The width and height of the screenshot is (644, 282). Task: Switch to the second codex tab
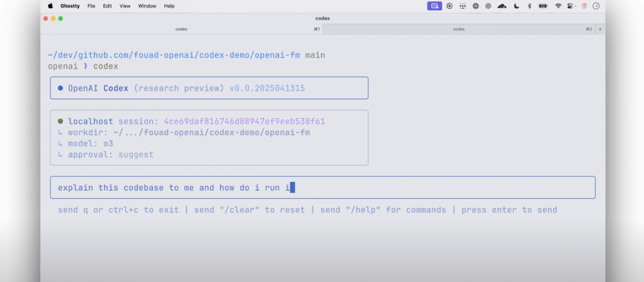tap(458, 29)
